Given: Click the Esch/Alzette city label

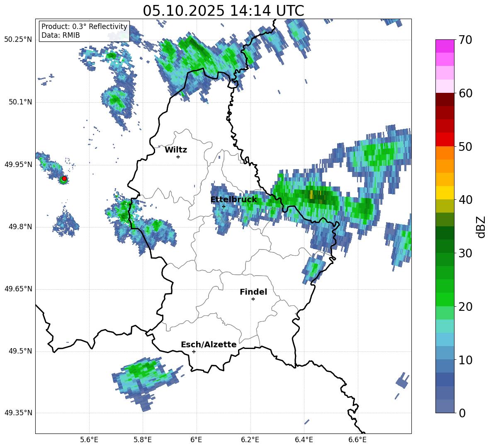Looking at the screenshot, I should click(209, 344).
